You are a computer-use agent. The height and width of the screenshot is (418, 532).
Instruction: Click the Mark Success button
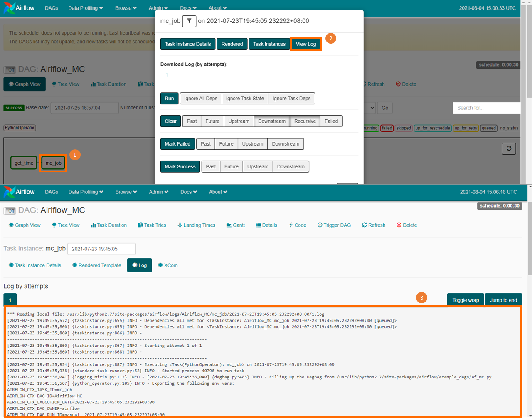[180, 166]
